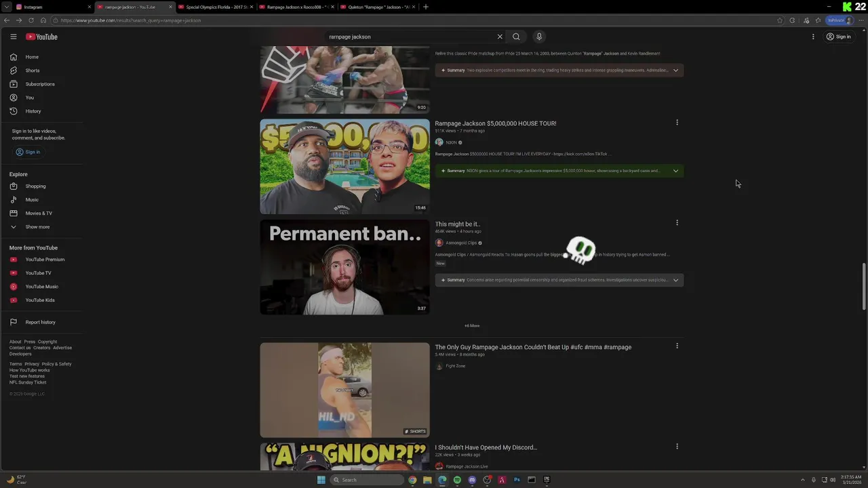Open options for 'The Only Guy Rampage Jackson' short
This screenshot has width=868, height=488.
pos(677,346)
